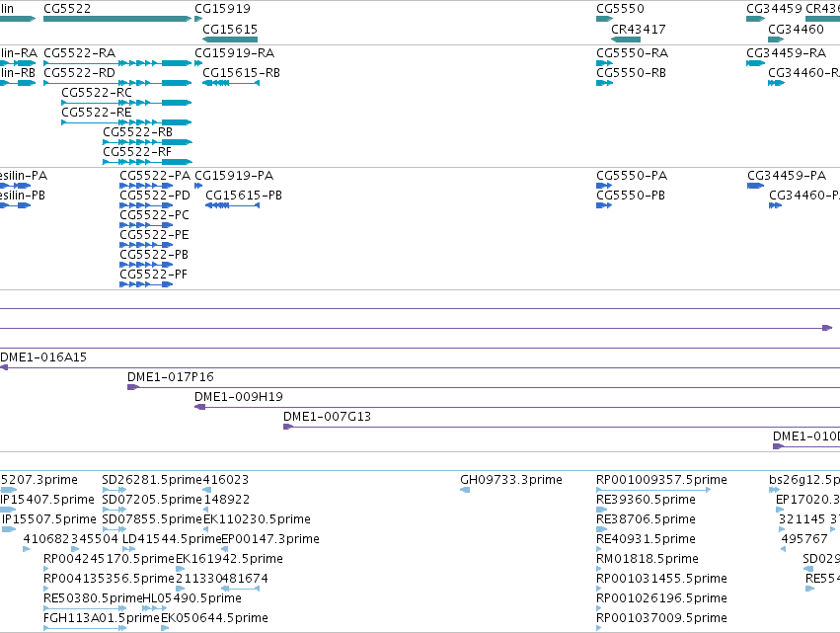The image size is (840, 633).
Task: Select EST EK161942.5prime
Action: [x=180, y=569]
